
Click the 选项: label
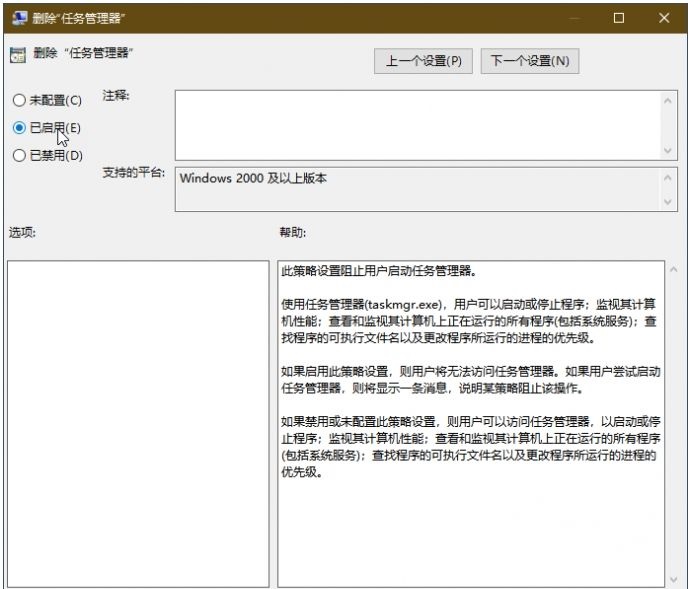22,232
